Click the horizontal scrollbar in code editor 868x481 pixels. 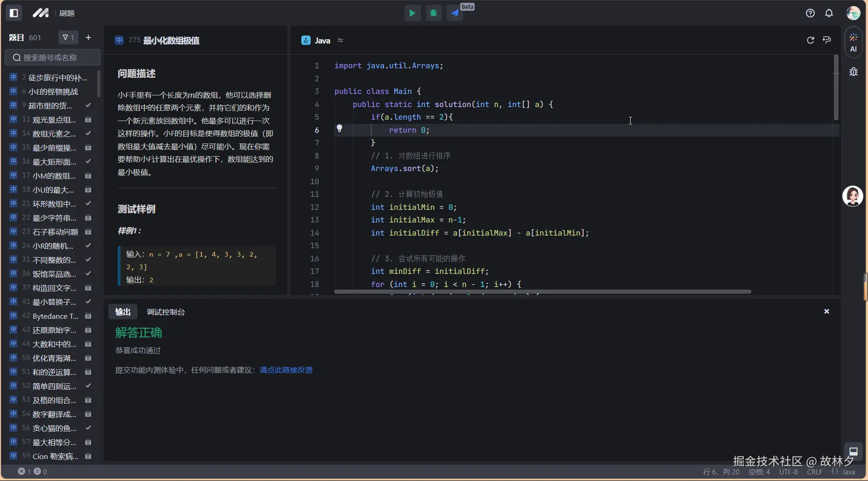pyautogui.click(x=542, y=292)
